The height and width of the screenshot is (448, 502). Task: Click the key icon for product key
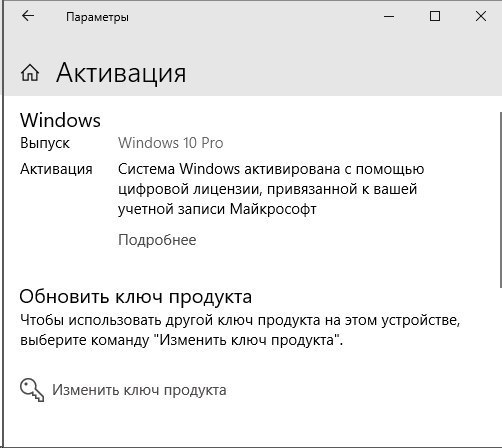(32, 390)
